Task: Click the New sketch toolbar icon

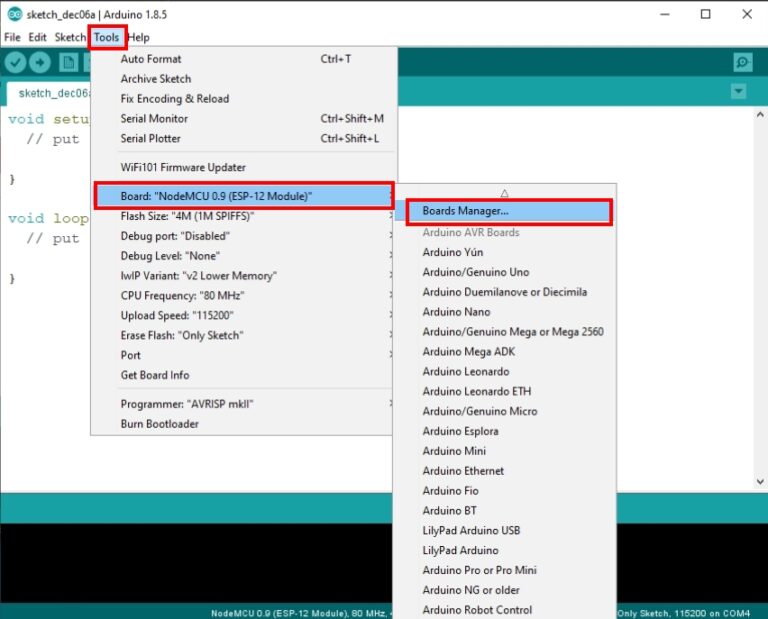Action: tap(68, 62)
